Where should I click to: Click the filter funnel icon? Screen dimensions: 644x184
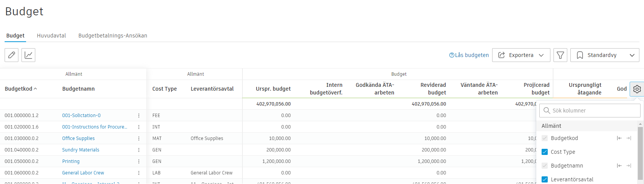[560, 55]
